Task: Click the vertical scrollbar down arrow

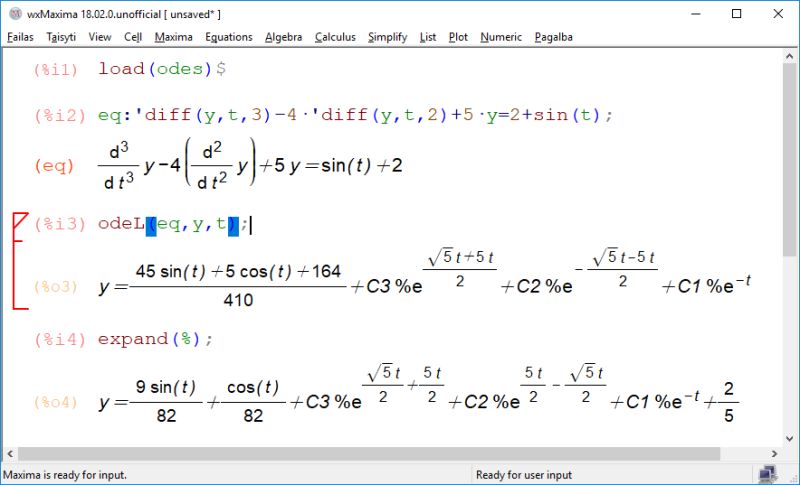Action: click(789, 439)
